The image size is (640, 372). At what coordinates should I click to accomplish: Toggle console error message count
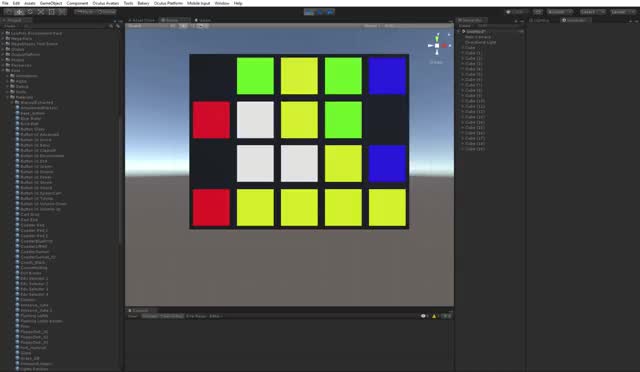click(x=447, y=316)
